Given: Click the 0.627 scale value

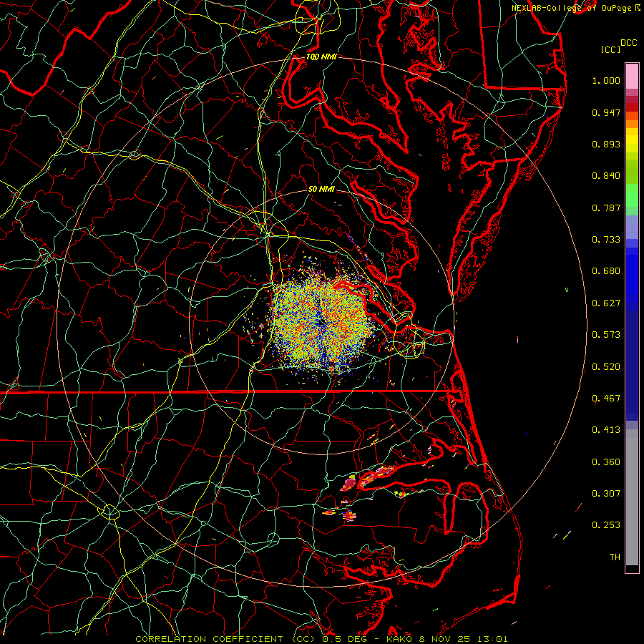Looking at the screenshot, I should 606,303.
